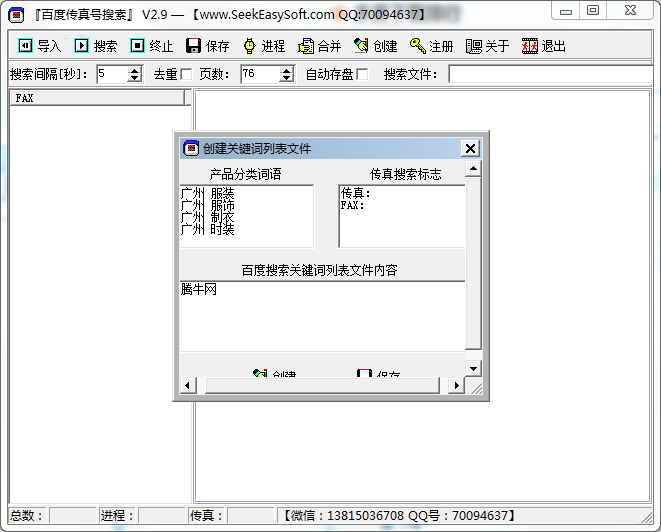Click the 传真搜索标志 heading label
This screenshot has height=532, width=661.
[x=406, y=174]
